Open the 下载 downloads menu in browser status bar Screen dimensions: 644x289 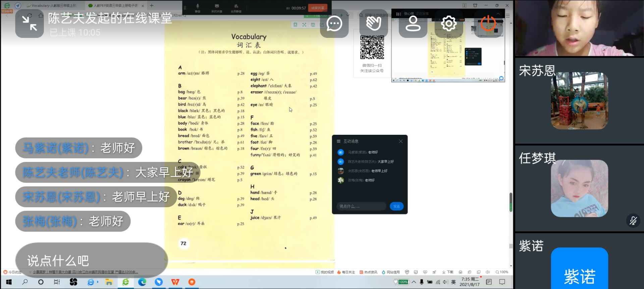click(448, 272)
